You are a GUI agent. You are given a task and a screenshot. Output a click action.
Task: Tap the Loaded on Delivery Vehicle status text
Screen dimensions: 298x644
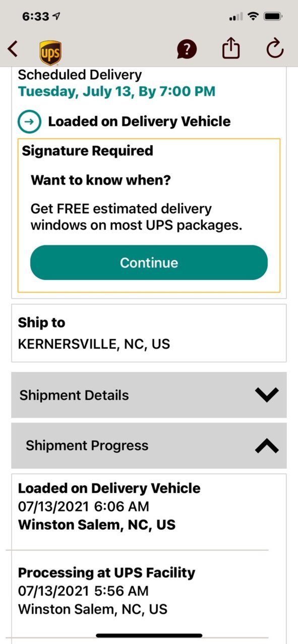click(139, 121)
